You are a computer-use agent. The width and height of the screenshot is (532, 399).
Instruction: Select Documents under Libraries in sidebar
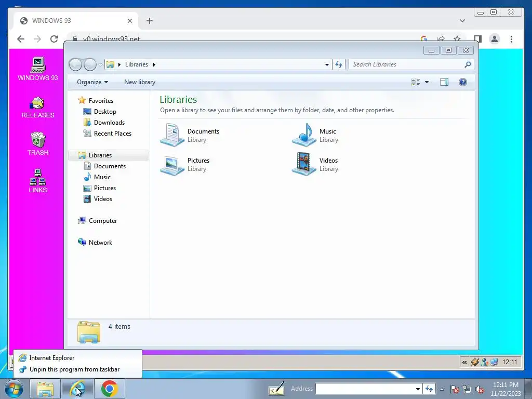click(110, 166)
